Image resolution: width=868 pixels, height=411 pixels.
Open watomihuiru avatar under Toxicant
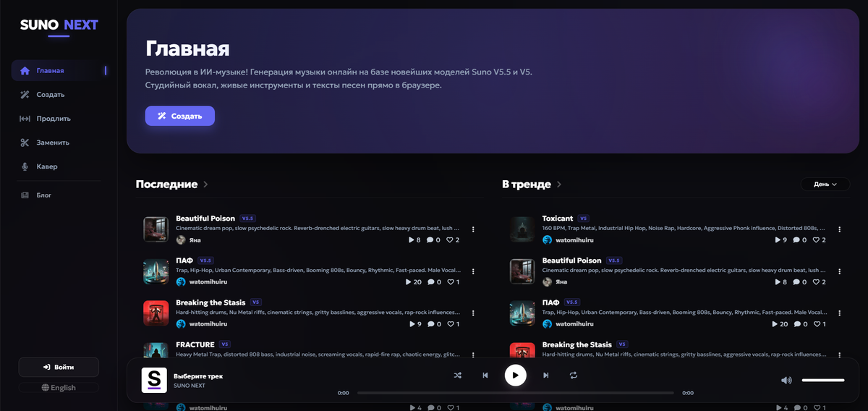547,240
